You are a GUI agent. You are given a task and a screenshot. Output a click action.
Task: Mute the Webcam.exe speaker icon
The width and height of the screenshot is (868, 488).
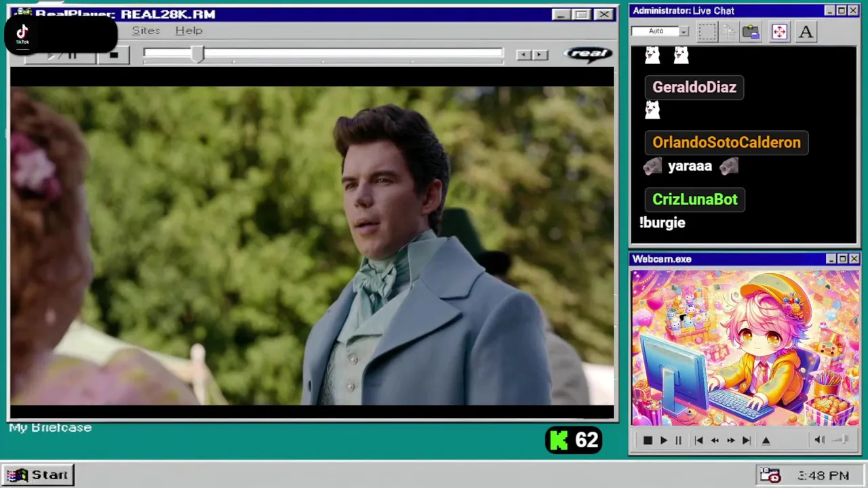tap(819, 440)
